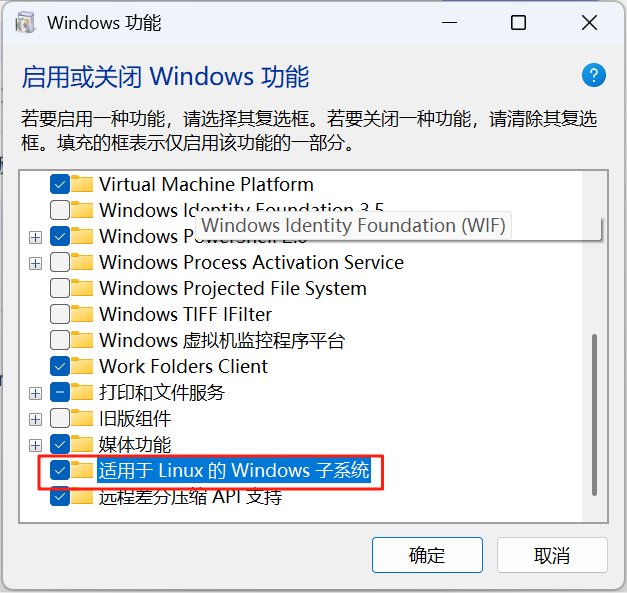
Task: Click folder icon for 适用于 Linux 的 Windows 子系统
Action: click(x=82, y=470)
